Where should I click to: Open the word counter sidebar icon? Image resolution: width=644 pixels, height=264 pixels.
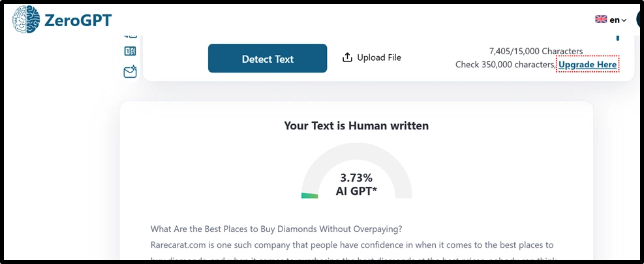pos(130,52)
